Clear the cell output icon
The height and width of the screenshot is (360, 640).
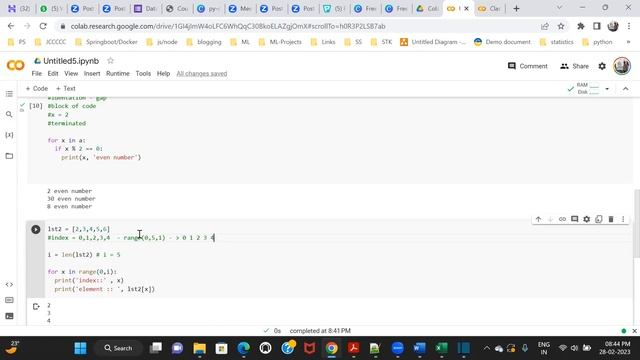pos(36,307)
